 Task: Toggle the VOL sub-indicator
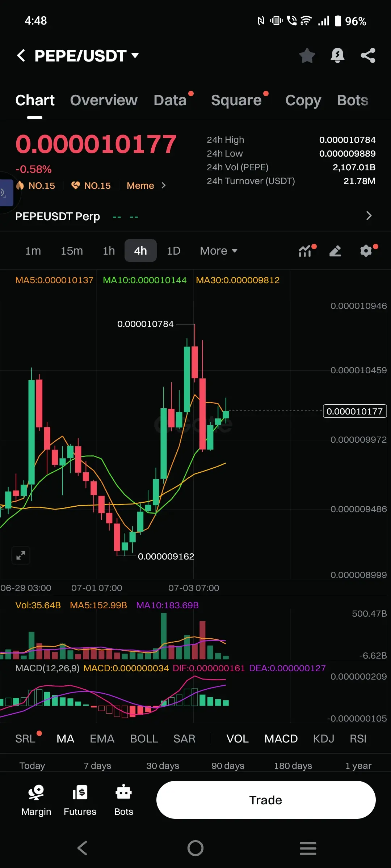237,739
